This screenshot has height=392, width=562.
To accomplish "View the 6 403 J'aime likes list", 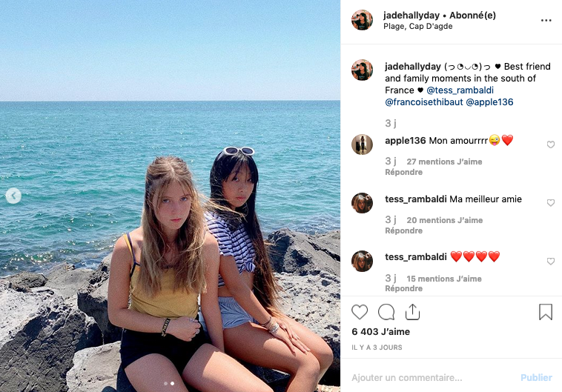I will point(380,332).
